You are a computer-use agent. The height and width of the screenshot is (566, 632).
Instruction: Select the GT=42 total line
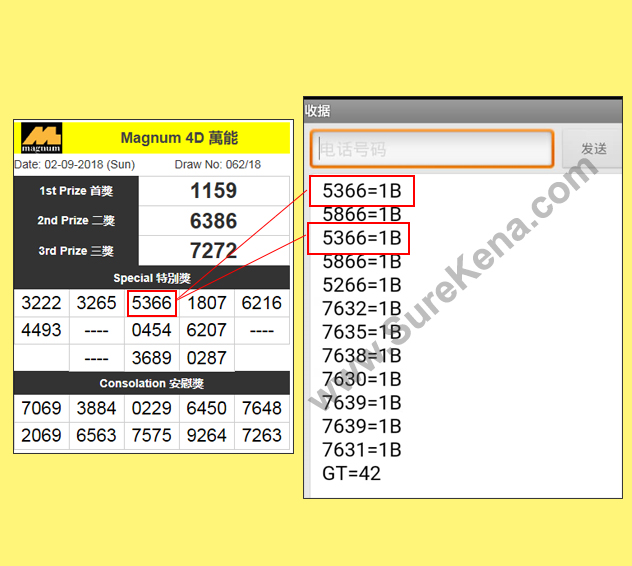click(351, 473)
